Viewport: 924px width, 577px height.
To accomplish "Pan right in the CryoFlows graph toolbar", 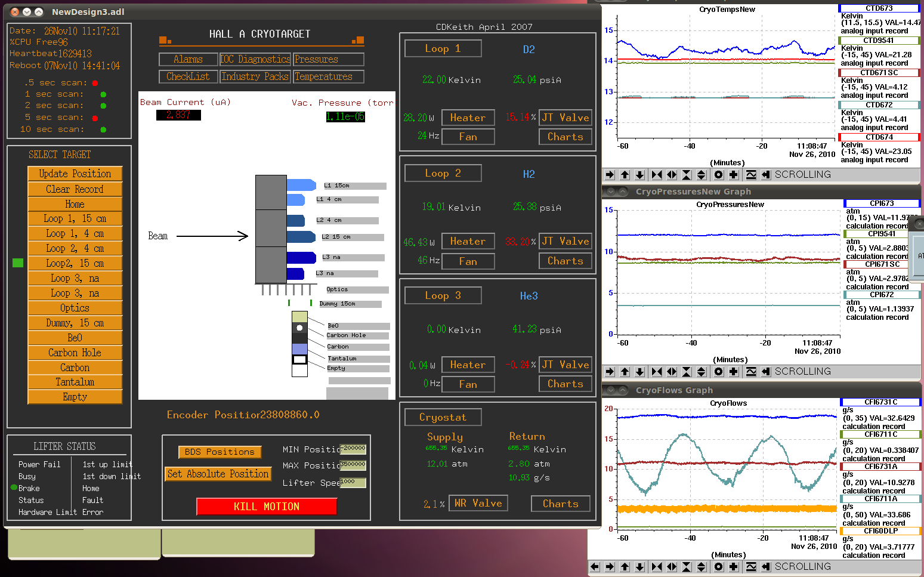I will [610, 567].
